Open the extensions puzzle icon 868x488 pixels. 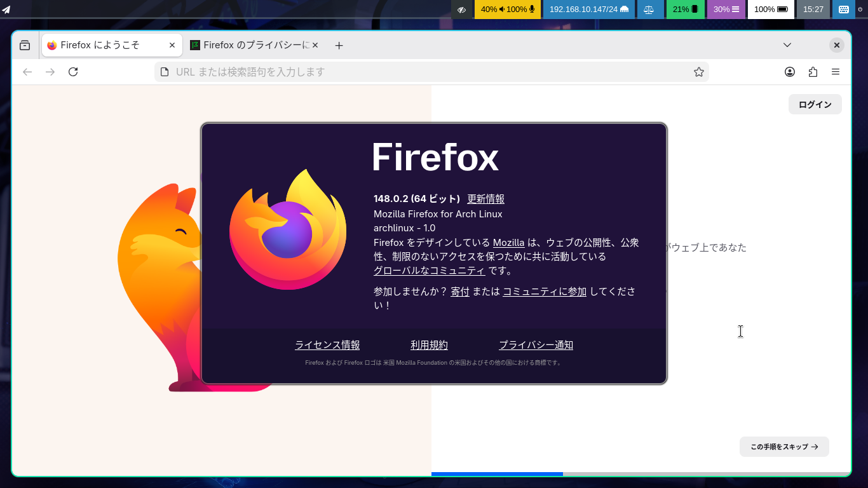click(813, 72)
